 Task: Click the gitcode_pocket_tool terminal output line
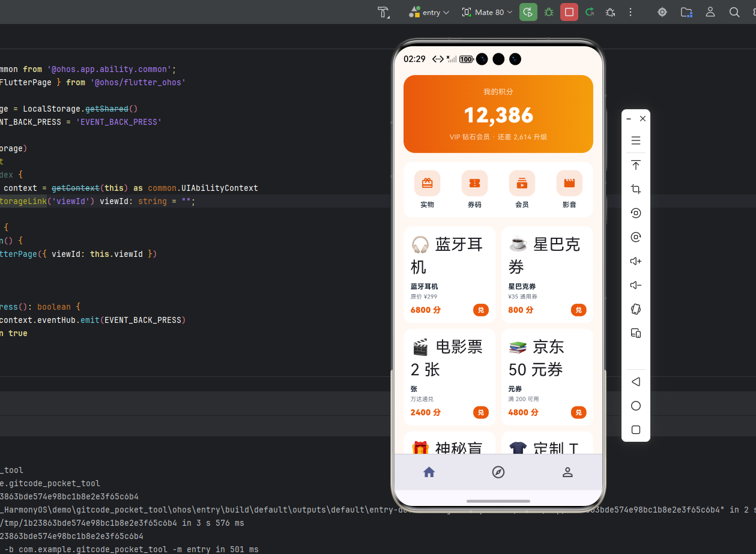50,483
